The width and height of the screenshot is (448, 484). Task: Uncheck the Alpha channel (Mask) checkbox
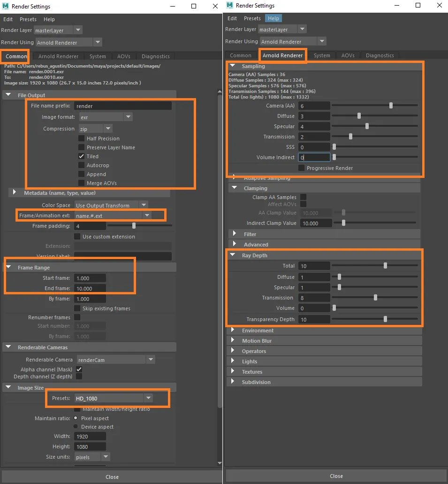point(79,369)
